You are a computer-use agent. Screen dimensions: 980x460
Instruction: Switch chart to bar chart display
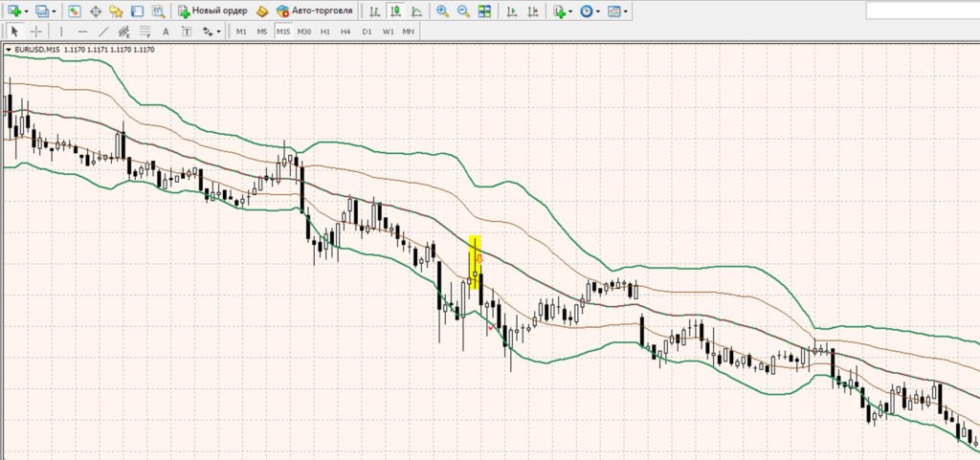tap(373, 11)
